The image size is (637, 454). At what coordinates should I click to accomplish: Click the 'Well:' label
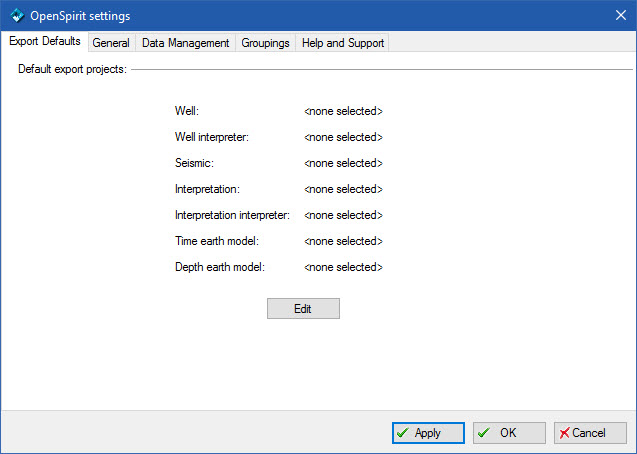pos(187,111)
